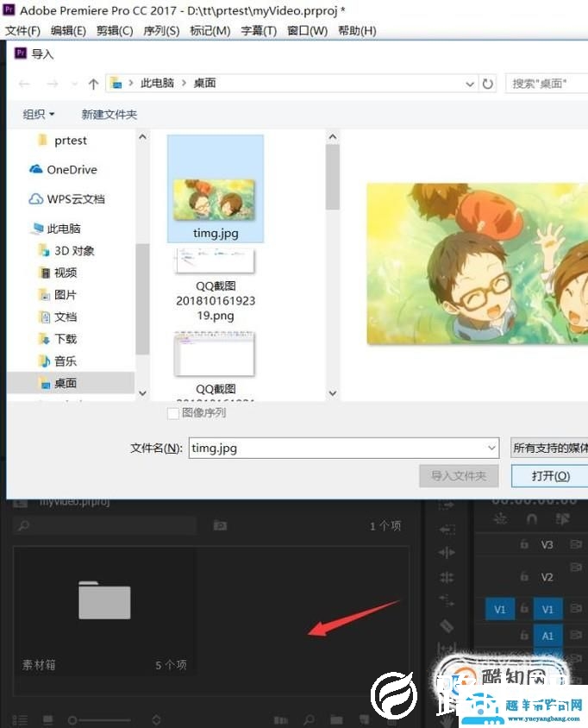The width and height of the screenshot is (588, 728).
Task: Open the 字幕(T) menu
Action: point(259,31)
